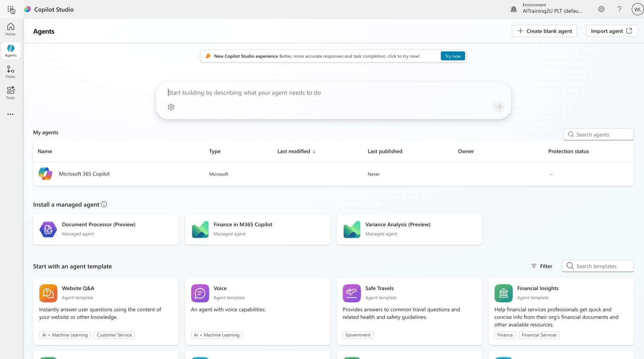Show more sidebar options ellipsis
This screenshot has height=359, width=644.
10,114
